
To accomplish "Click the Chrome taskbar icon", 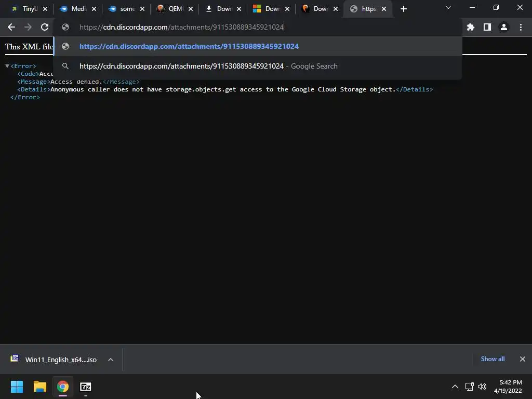I will [63, 387].
